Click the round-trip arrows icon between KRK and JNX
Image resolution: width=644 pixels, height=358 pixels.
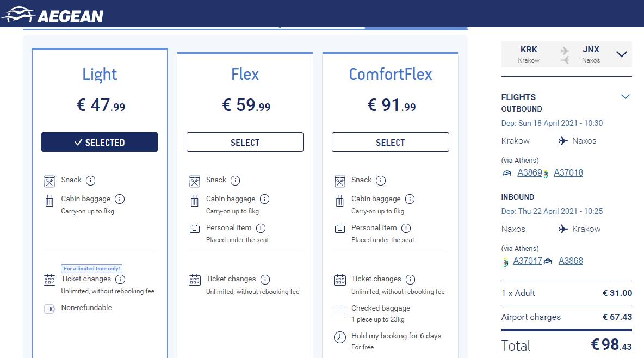(565, 55)
